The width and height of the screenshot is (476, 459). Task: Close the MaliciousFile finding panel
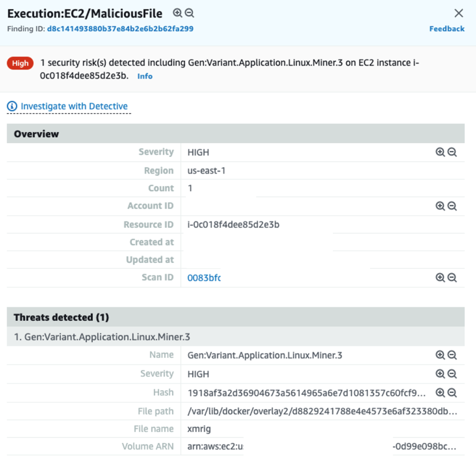(459, 13)
